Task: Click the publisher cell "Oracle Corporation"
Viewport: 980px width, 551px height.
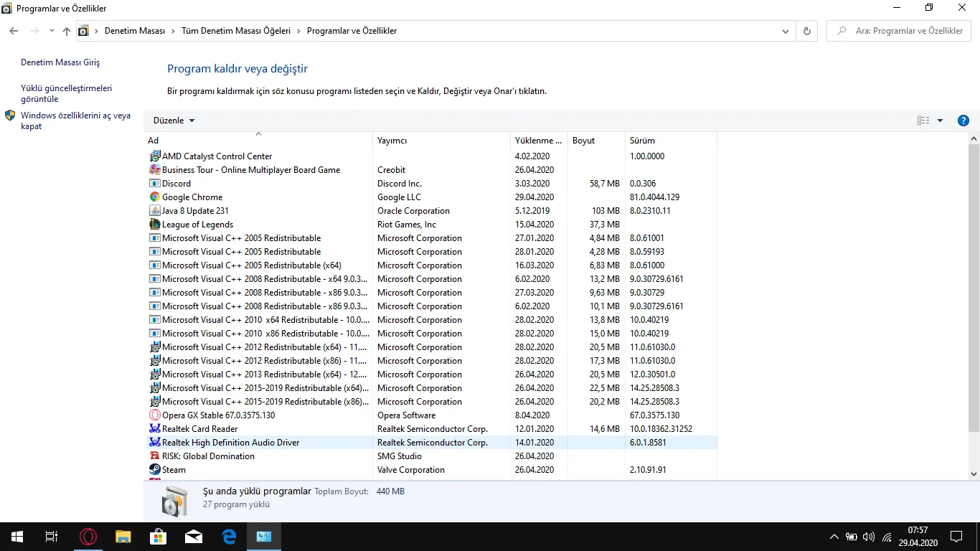Action: tap(414, 211)
